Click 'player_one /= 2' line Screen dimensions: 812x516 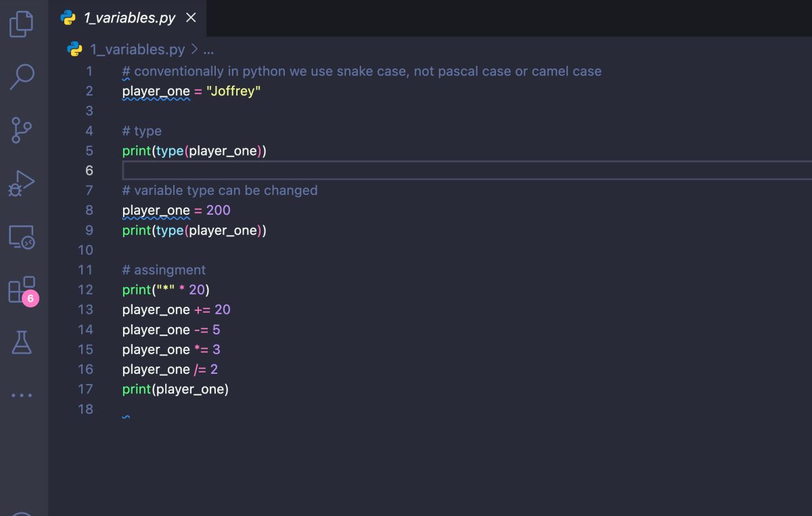(170, 369)
